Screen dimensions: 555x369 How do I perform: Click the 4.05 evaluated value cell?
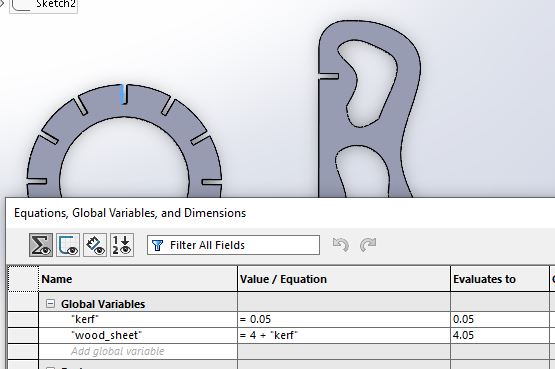coord(500,335)
